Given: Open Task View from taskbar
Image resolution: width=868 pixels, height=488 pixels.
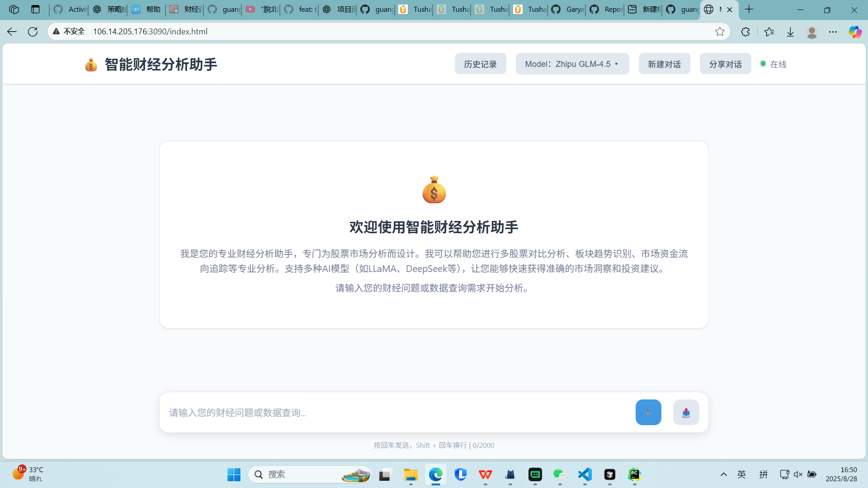Looking at the screenshot, I should click(x=385, y=474).
